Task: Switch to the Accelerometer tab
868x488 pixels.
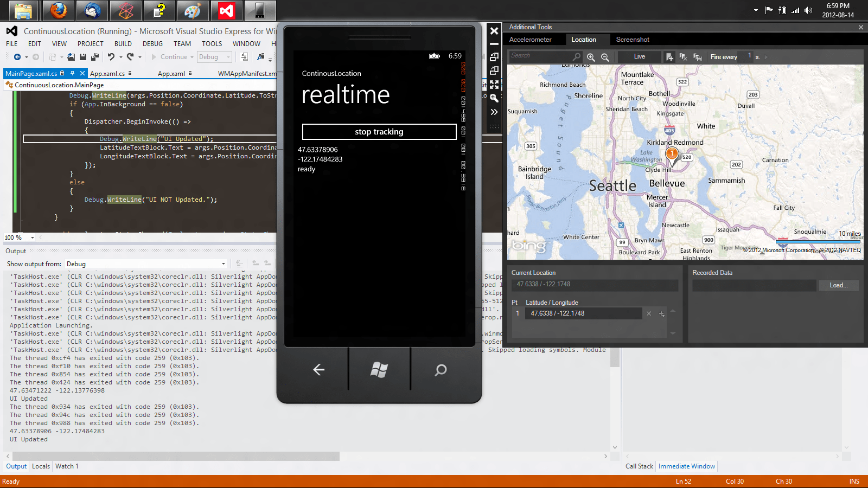Action: tap(530, 40)
